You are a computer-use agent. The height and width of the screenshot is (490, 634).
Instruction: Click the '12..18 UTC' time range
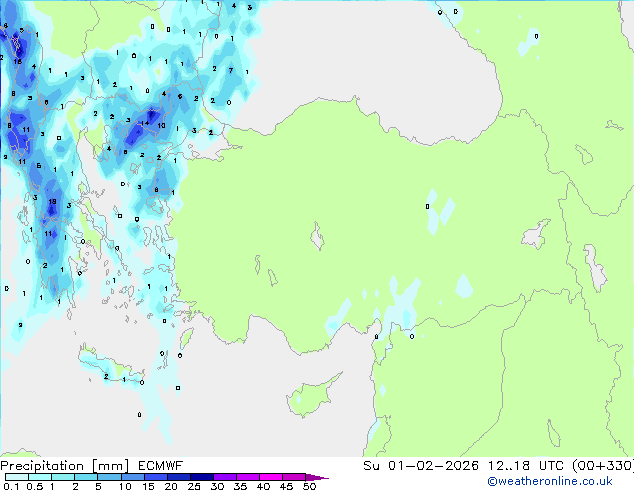pyautogui.click(x=525, y=466)
